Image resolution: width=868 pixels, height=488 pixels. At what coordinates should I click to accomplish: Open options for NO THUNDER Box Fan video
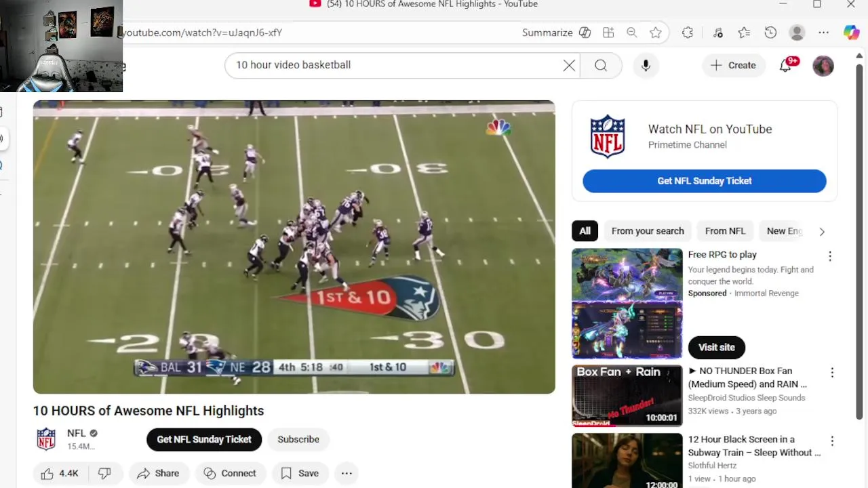click(x=832, y=373)
